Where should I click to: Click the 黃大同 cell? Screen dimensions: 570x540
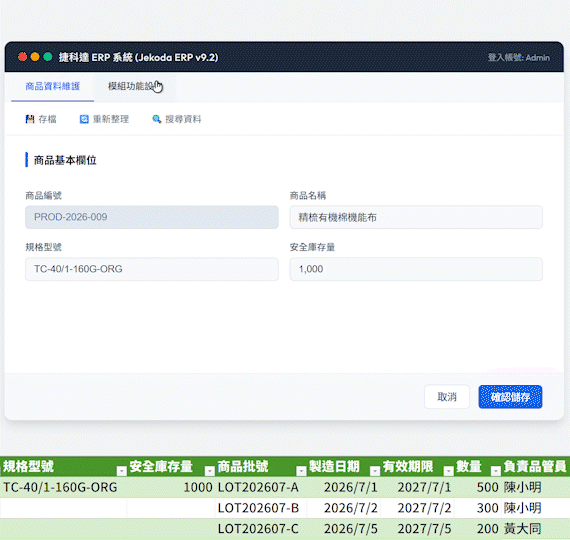tap(535, 529)
